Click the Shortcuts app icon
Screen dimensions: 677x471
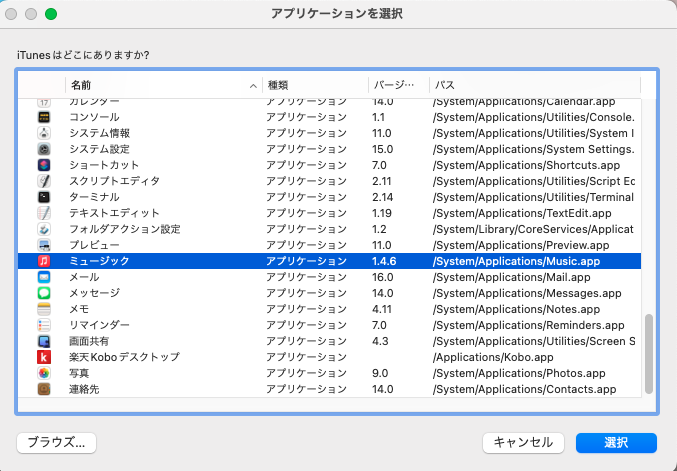pos(44,165)
